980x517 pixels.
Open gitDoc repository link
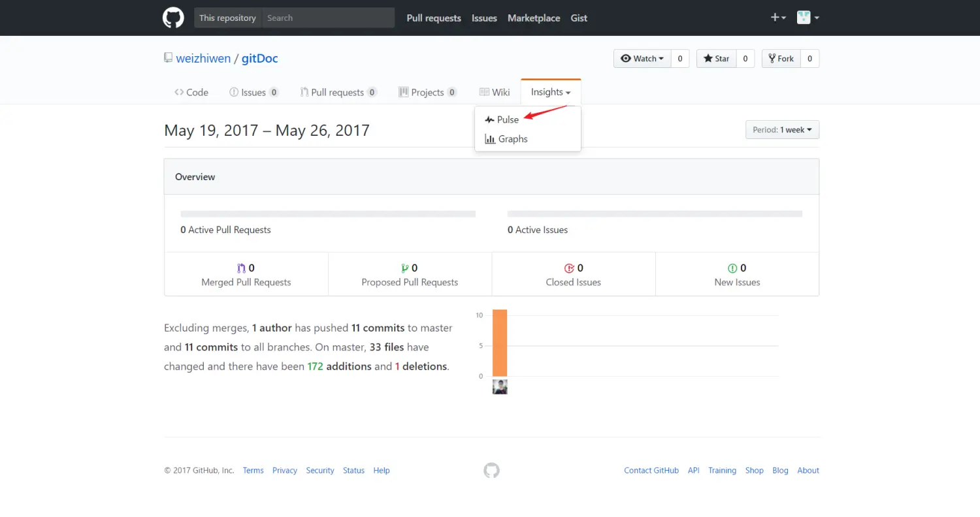(x=260, y=58)
